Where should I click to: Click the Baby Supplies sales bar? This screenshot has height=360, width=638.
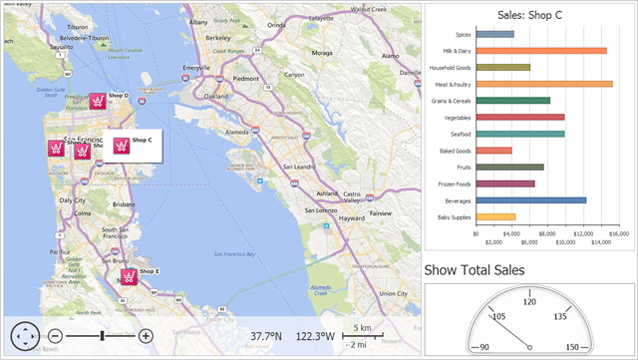(496, 217)
